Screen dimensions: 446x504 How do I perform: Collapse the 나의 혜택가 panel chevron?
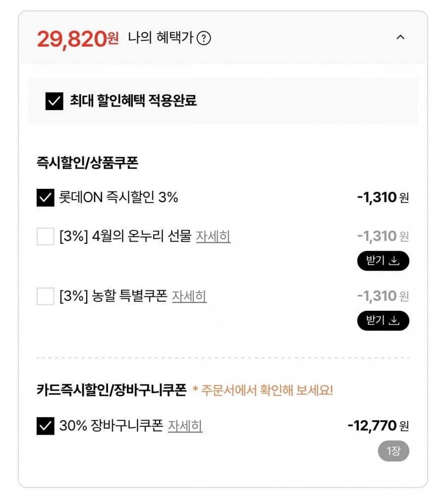[x=400, y=37]
